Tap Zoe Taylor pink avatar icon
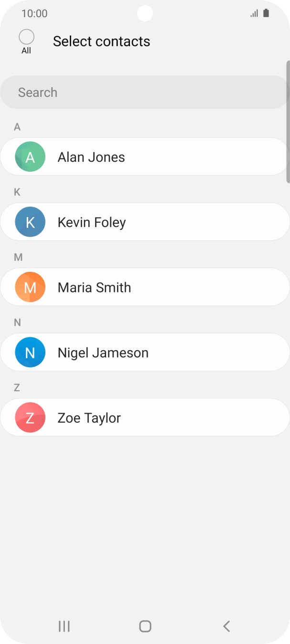Screen dimensions: 290x644 [30, 418]
